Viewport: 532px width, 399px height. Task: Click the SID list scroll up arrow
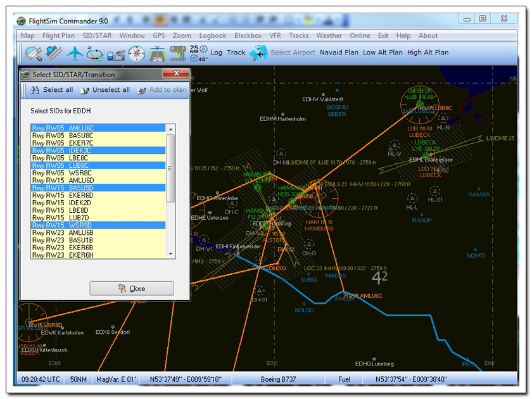(x=170, y=129)
